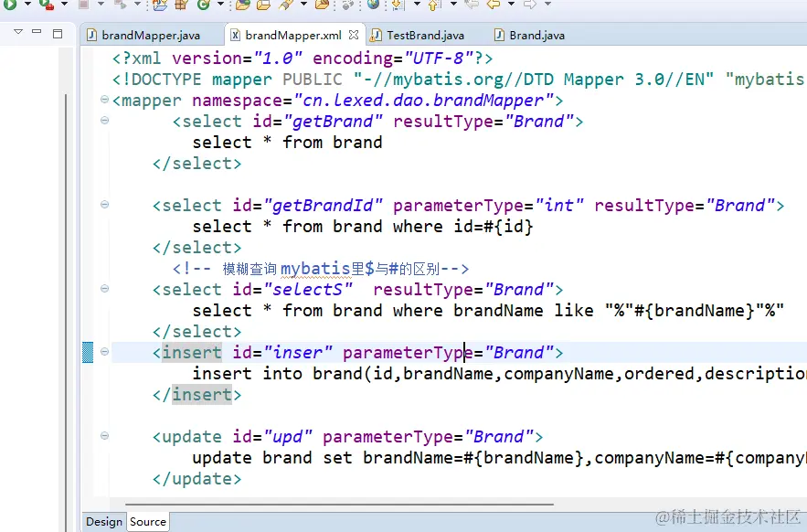Click the #{brandName} placeholder in the like clause
Screen dimensions: 807x532
pyautogui.click(x=695, y=311)
